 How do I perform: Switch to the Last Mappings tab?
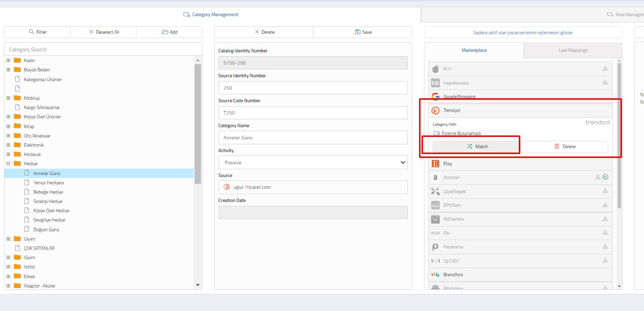[x=573, y=50]
